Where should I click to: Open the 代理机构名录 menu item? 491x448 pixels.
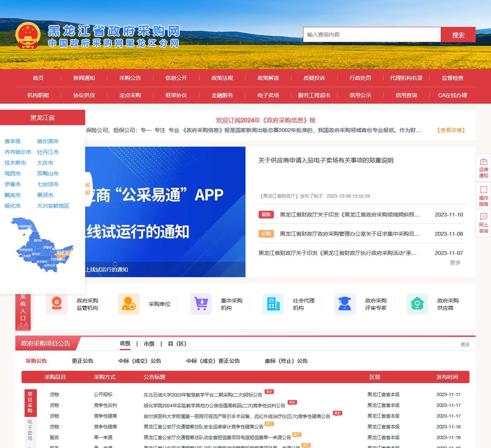pos(407,78)
